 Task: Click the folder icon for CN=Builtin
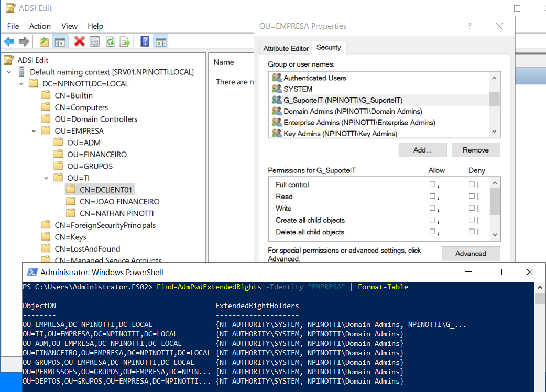pyautogui.click(x=46, y=95)
